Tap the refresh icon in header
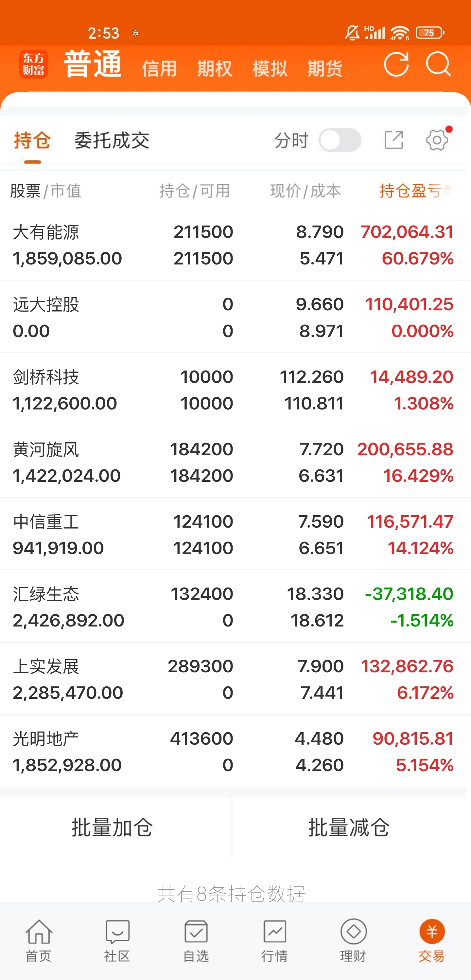 396,65
